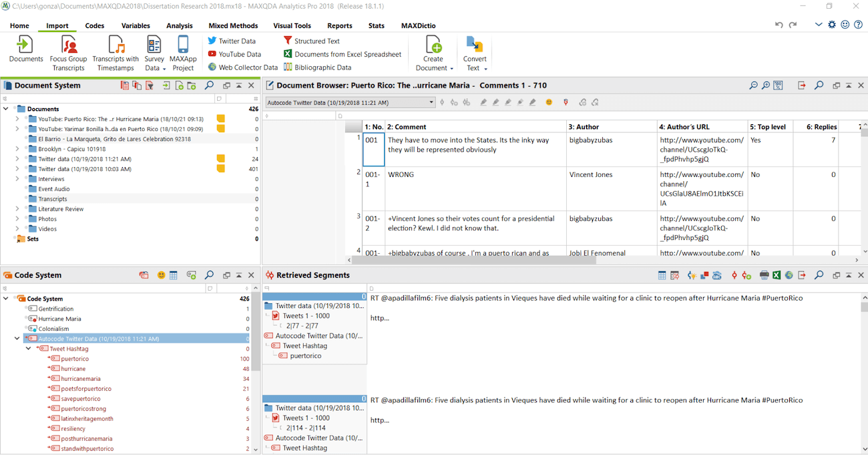The width and height of the screenshot is (868, 455).
Task: Collapse the Documents root node
Action: tap(6, 109)
